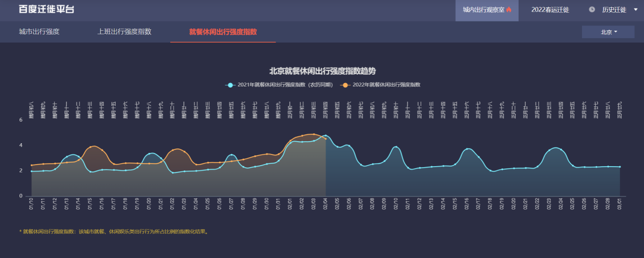
Task: Click the chart title 北京就餐休闲出行强度指数趋势
Action: click(322, 71)
